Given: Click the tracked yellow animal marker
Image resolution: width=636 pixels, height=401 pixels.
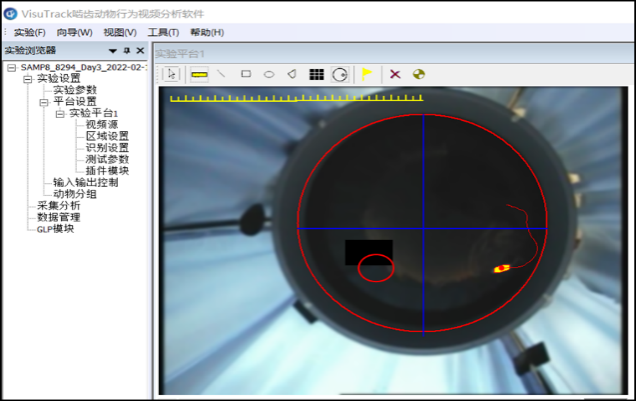Looking at the screenshot, I should 502,268.
